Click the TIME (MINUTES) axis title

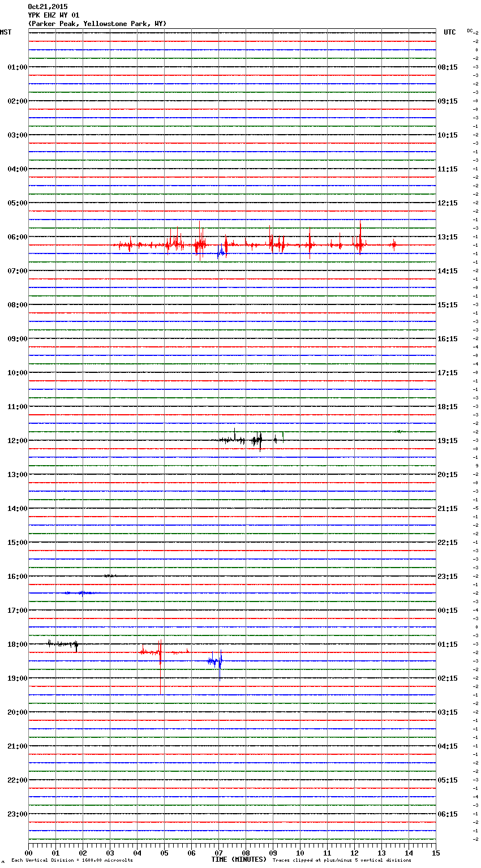[x=239, y=860]
